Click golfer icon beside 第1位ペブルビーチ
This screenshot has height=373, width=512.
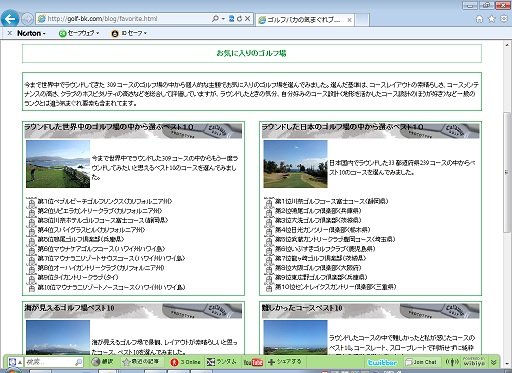(x=31, y=202)
